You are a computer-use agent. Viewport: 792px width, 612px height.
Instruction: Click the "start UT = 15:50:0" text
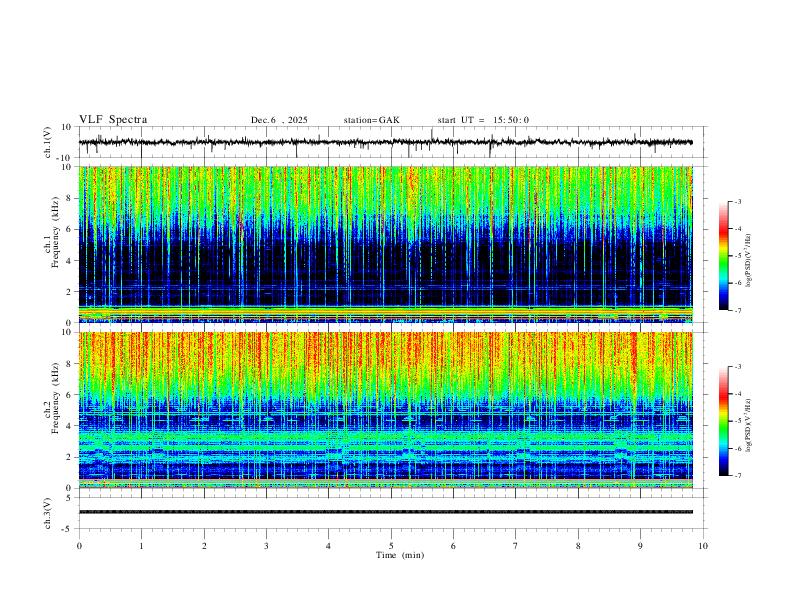pos(483,120)
